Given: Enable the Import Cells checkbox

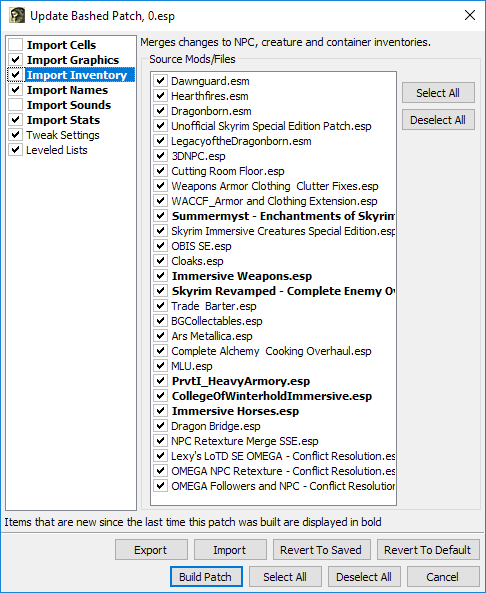Looking at the screenshot, I should coord(16,45).
